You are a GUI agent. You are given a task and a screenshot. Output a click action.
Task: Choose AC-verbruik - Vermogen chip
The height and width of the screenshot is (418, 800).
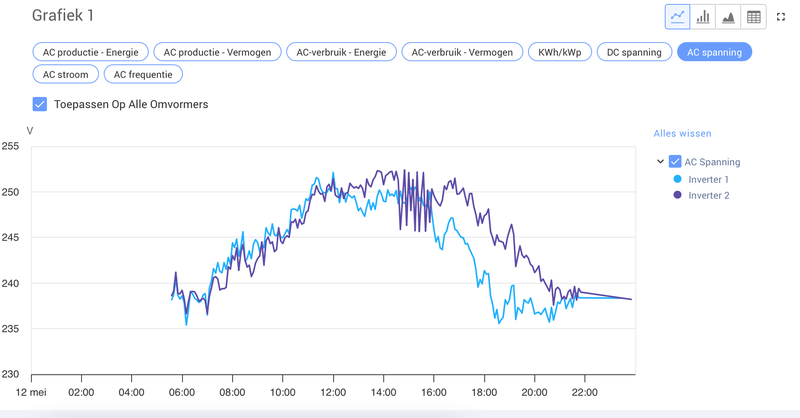(x=462, y=52)
